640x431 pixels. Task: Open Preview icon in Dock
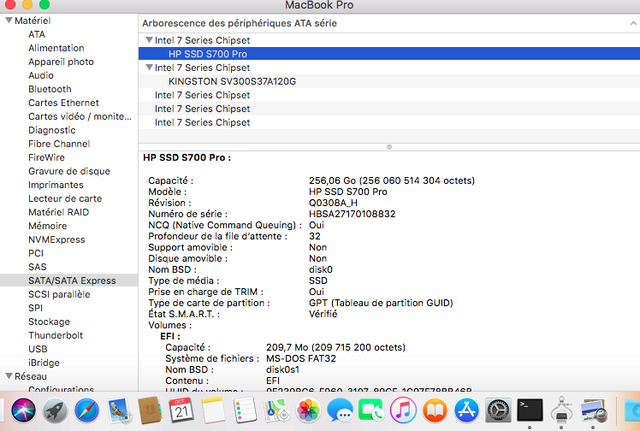(593, 410)
